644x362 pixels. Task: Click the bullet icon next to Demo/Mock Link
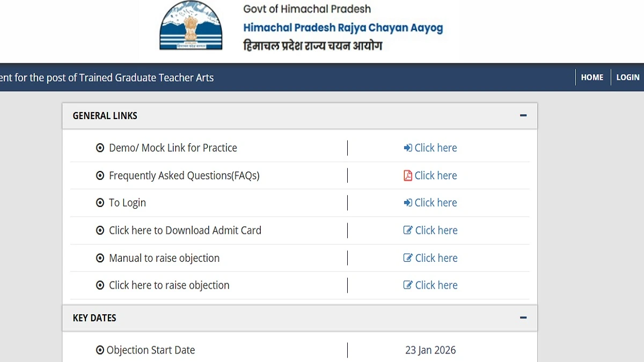click(100, 147)
